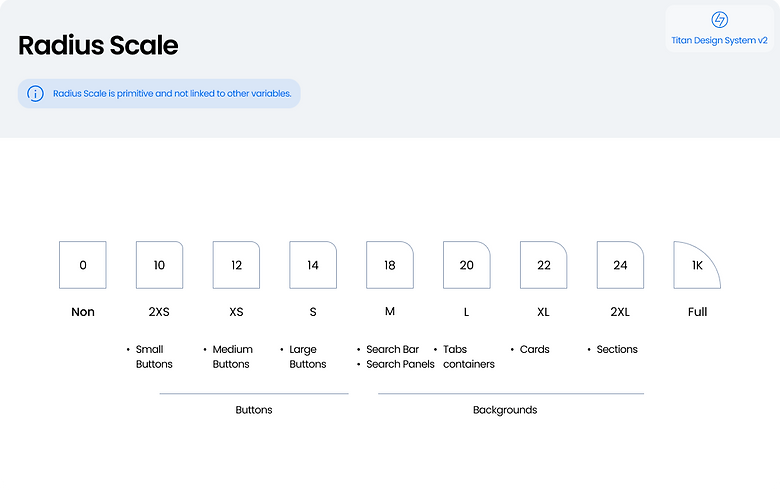Select the radius box labeled 0
The width and height of the screenshot is (780, 490).
[83, 265]
